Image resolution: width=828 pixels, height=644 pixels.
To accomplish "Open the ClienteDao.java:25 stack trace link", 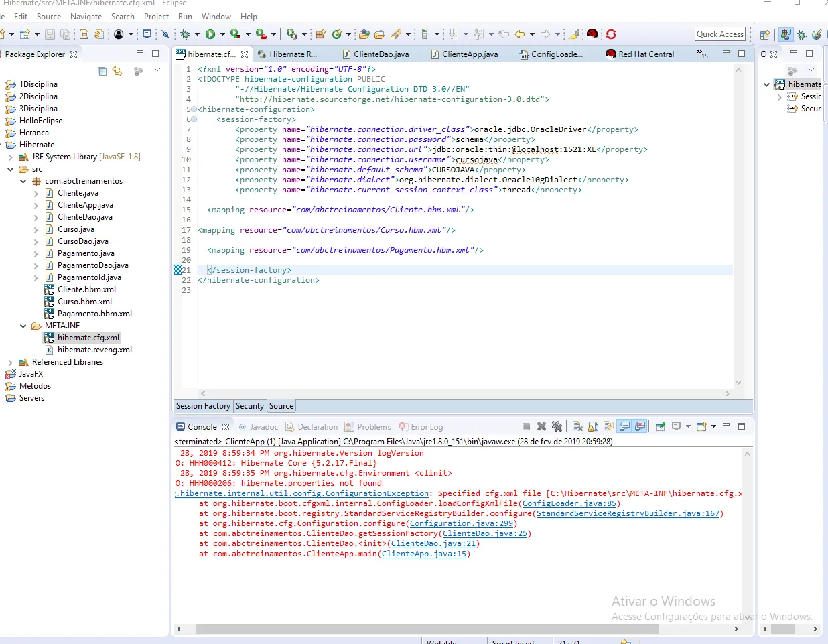I will pyautogui.click(x=485, y=533).
